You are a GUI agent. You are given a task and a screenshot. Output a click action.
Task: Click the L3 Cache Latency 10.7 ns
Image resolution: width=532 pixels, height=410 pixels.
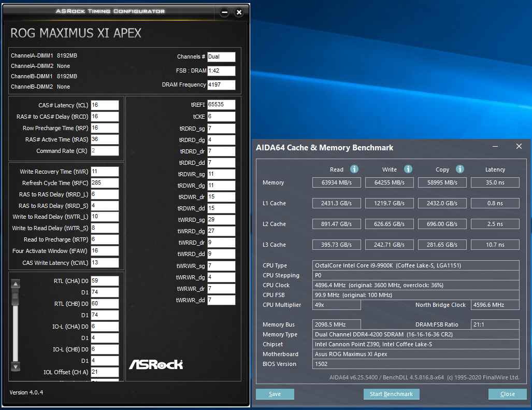click(495, 244)
